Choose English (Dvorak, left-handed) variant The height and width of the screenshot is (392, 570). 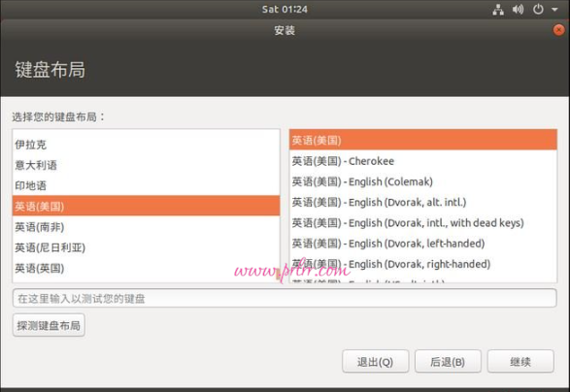tap(423, 244)
